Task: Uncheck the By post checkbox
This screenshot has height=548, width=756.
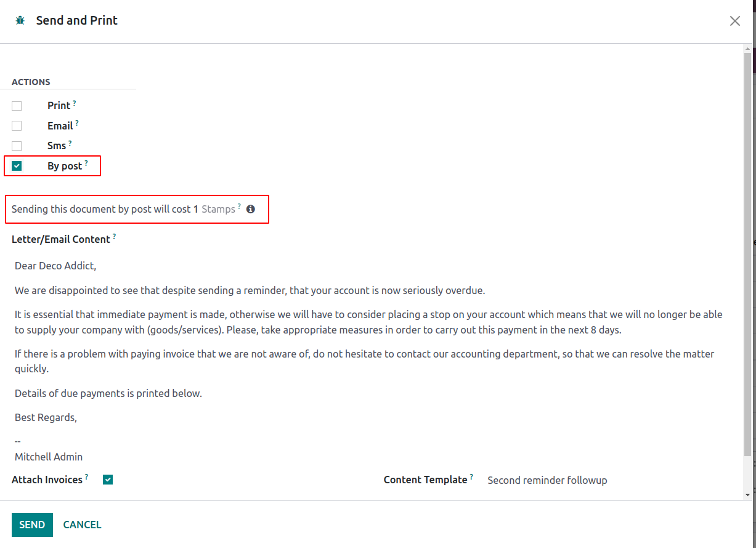Action: (17, 166)
